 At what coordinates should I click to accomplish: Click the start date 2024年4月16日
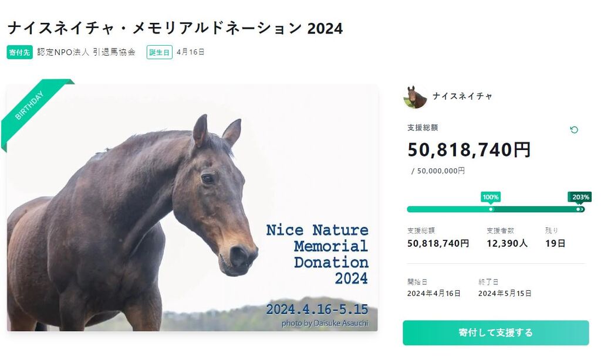[434, 293]
